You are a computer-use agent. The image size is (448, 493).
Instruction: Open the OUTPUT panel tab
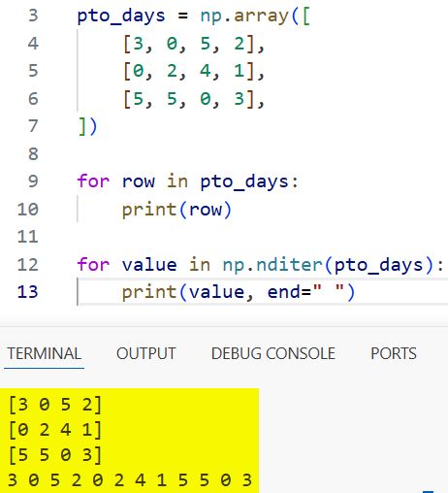coord(146,353)
